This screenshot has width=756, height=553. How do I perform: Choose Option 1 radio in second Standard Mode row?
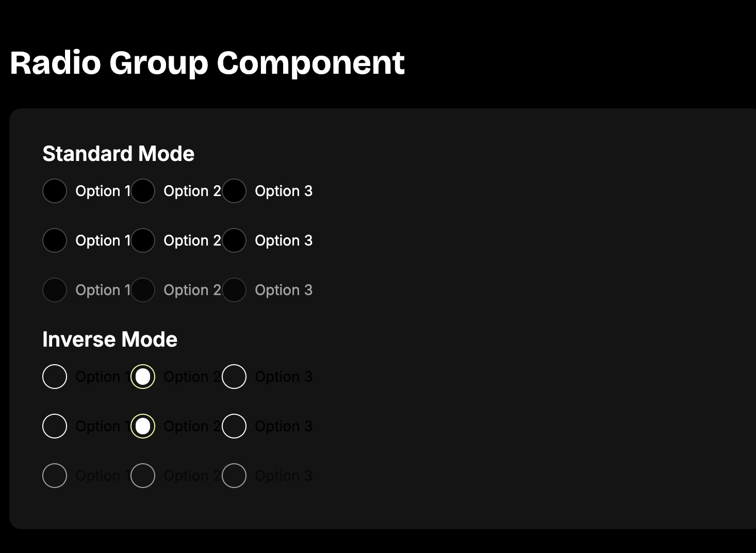[55, 240]
